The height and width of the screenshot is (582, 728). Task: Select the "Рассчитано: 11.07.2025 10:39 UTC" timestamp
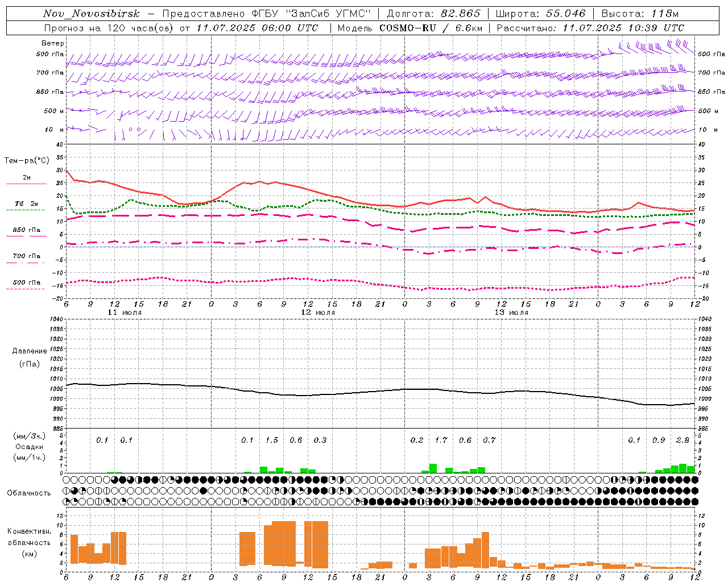[590, 28]
